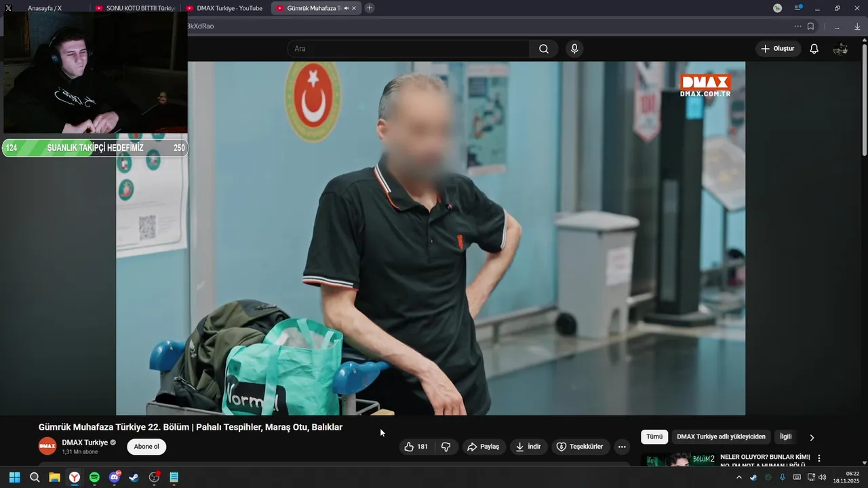Like the video with thumbs-up button

point(416,447)
